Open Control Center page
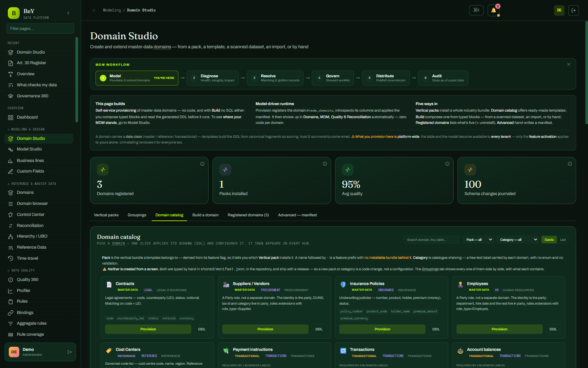Screen dimensions: 588x368 [39, 215]
